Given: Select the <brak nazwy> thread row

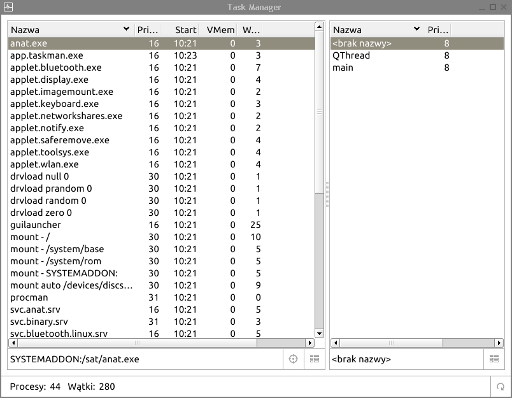Looking at the screenshot, I should (x=417, y=43).
